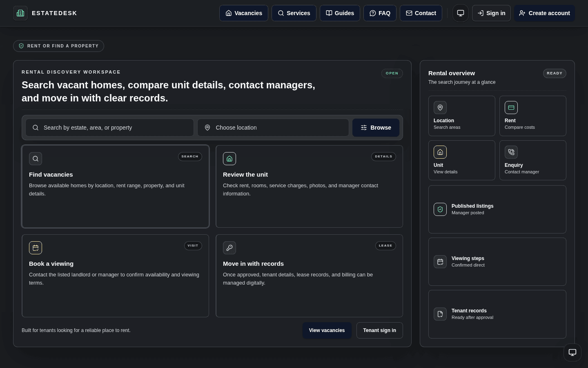
Task: Click the add-user icon in Create account
Action: click(x=522, y=13)
